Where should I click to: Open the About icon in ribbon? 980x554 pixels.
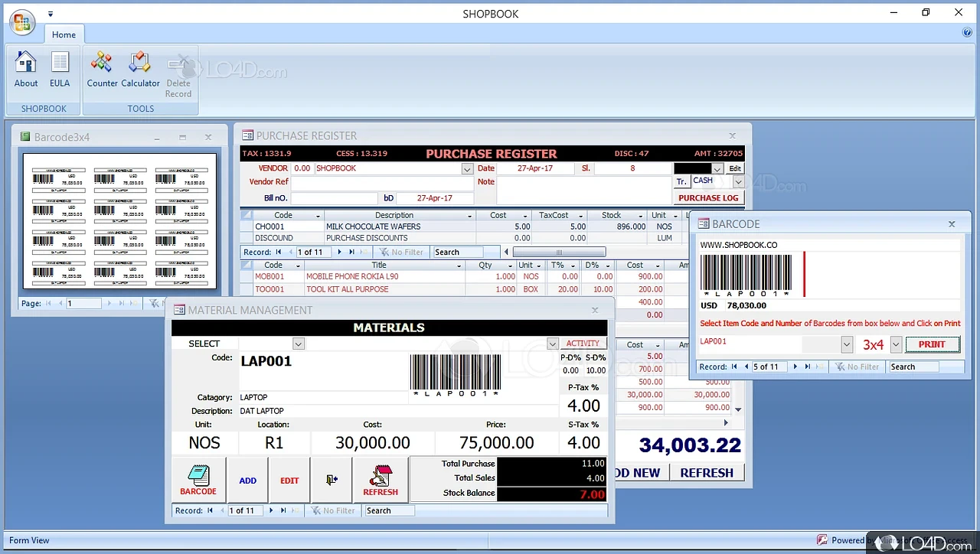tap(26, 69)
